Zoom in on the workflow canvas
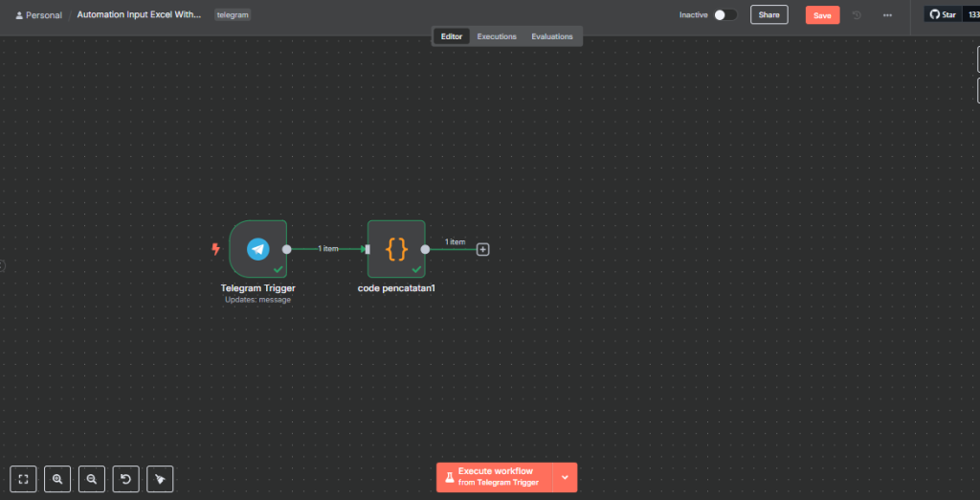 coord(57,478)
